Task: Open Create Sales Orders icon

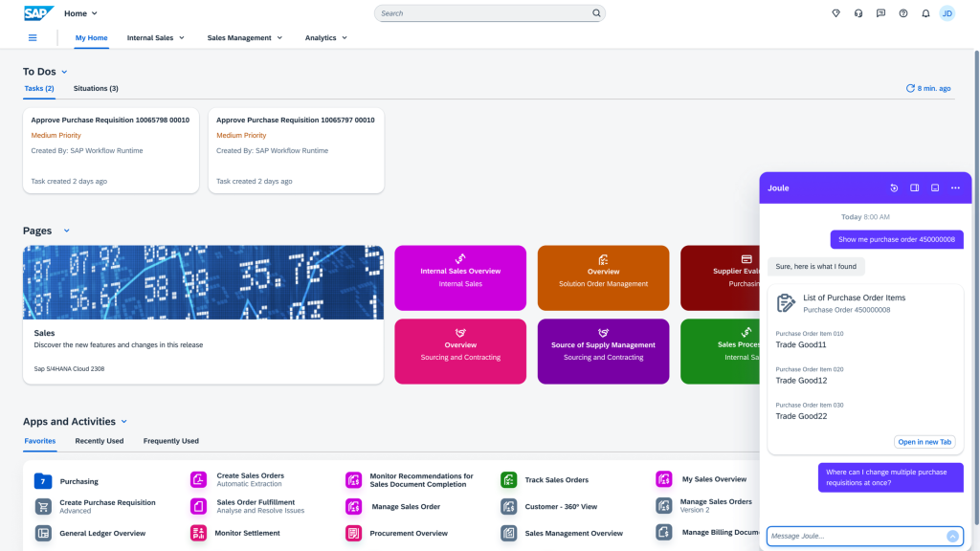Action: (198, 480)
